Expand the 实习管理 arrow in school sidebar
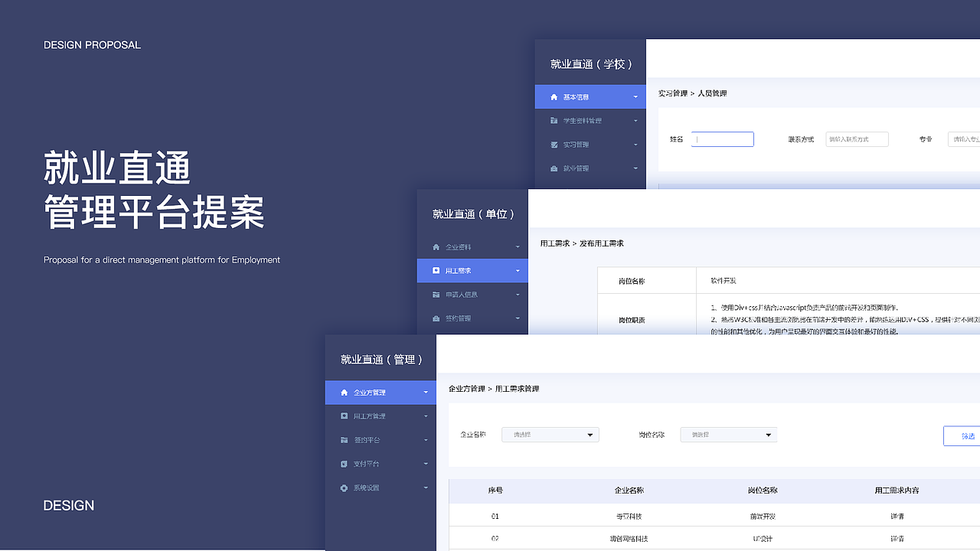 point(635,145)
